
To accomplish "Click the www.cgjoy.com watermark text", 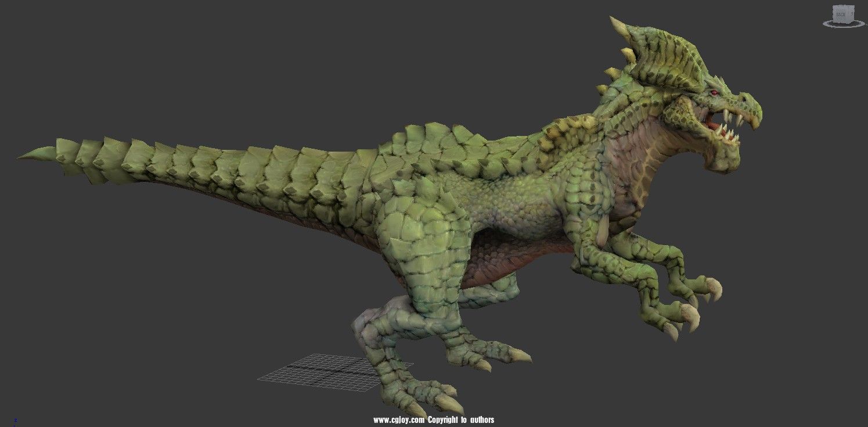I will click(399, 419).
